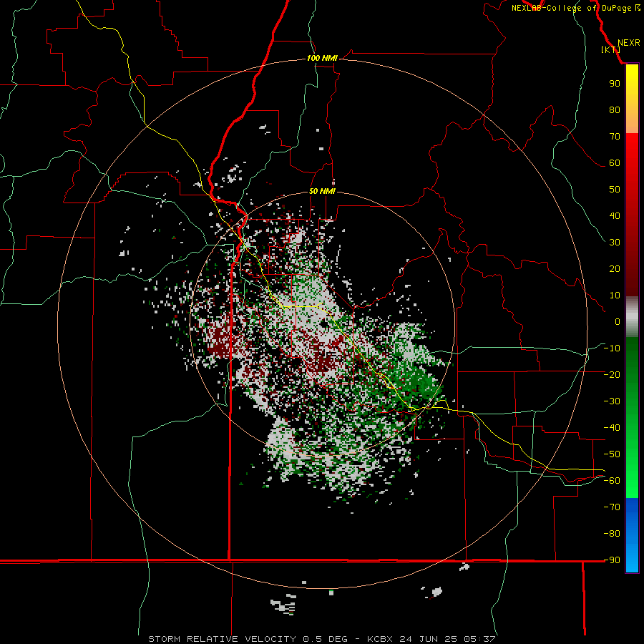644x644 pixels.
Task: Click the "50 NMI" range ring label
Action: (322, 191)
